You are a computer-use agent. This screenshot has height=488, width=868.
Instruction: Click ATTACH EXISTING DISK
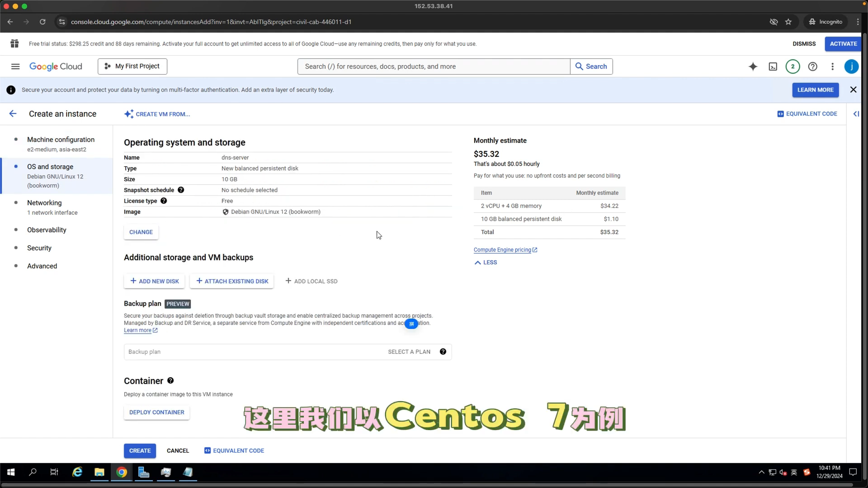click(232, 281)
